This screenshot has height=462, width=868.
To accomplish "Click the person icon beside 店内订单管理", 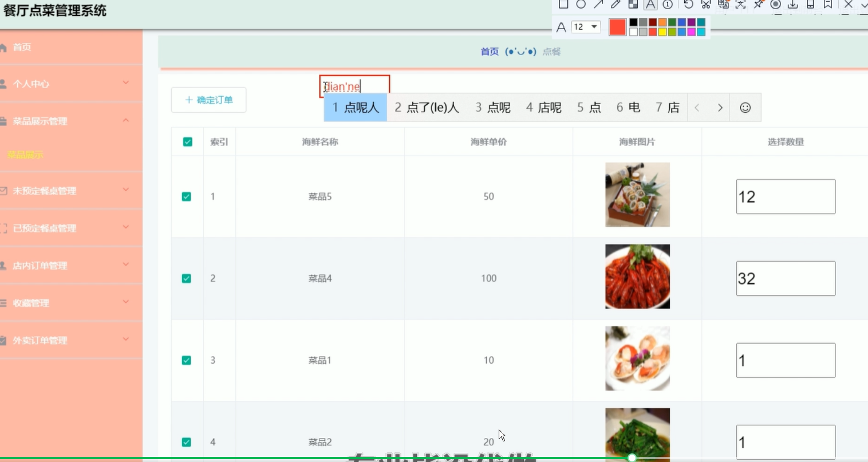I will click(x=3, y=266).
